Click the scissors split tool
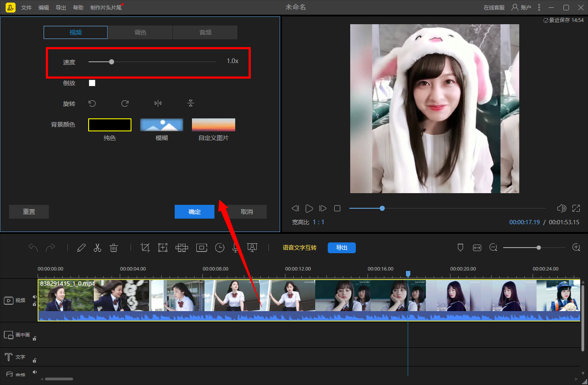The height and width of the screenshot is (385, 588). (x=97, y=248)
